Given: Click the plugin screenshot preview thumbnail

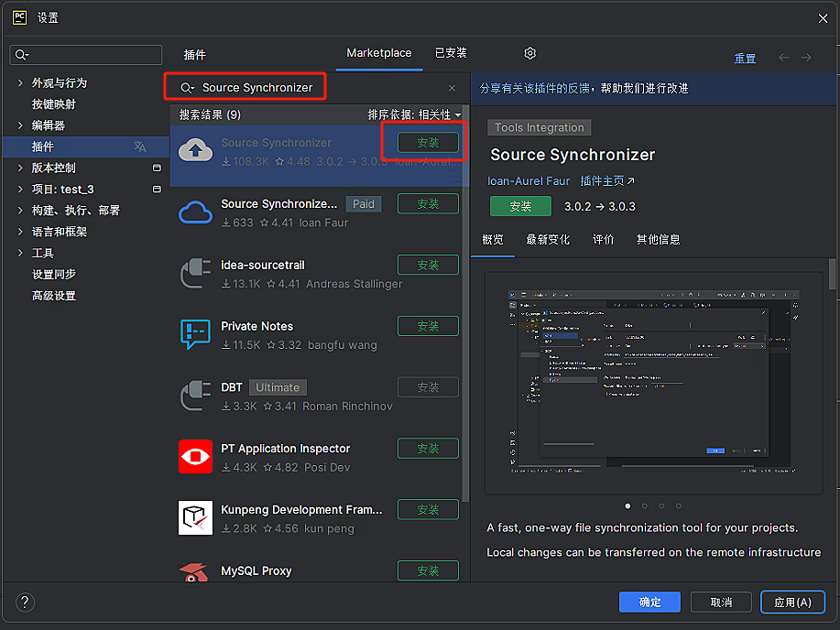Looking at the screenshot, I should pyautogui.click(x=653, y=383).
